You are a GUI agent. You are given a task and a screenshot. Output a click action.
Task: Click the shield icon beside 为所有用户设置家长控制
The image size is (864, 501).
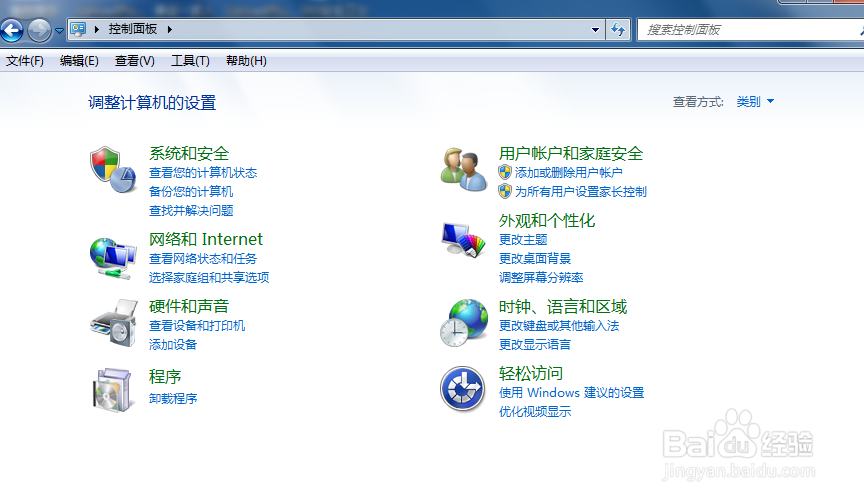[505, 191]
